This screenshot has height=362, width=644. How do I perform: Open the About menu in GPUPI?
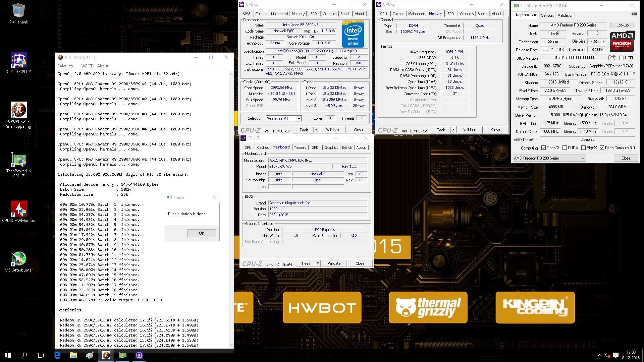103,66
